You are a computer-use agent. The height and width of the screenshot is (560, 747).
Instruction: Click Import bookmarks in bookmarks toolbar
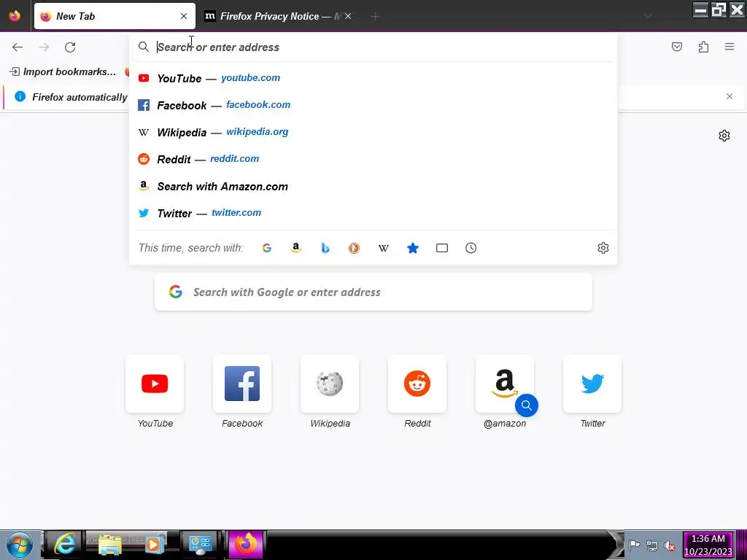[63, 72]
